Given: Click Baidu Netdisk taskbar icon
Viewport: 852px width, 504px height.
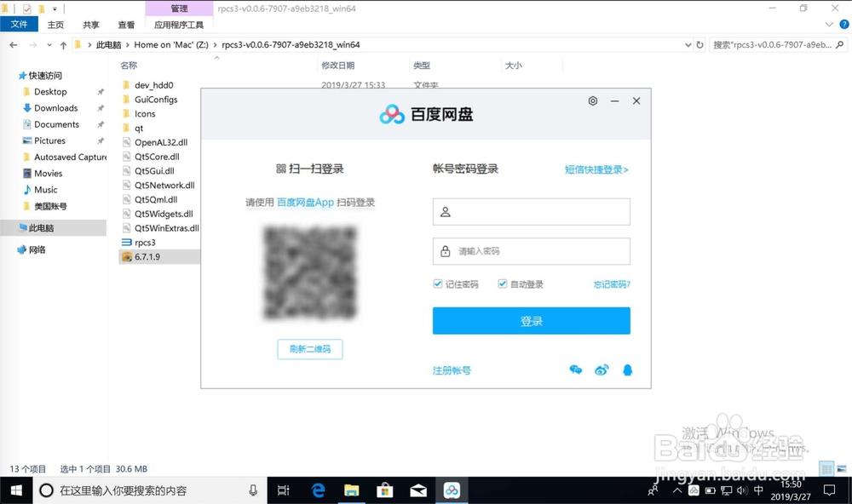Looking at the screenshot, I should (452, 490).
